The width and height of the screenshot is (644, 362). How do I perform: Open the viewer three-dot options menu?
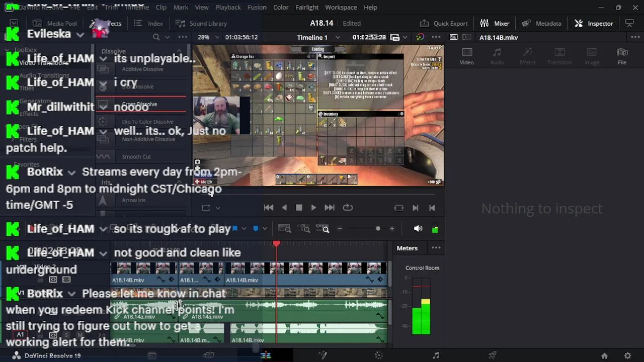436,37
